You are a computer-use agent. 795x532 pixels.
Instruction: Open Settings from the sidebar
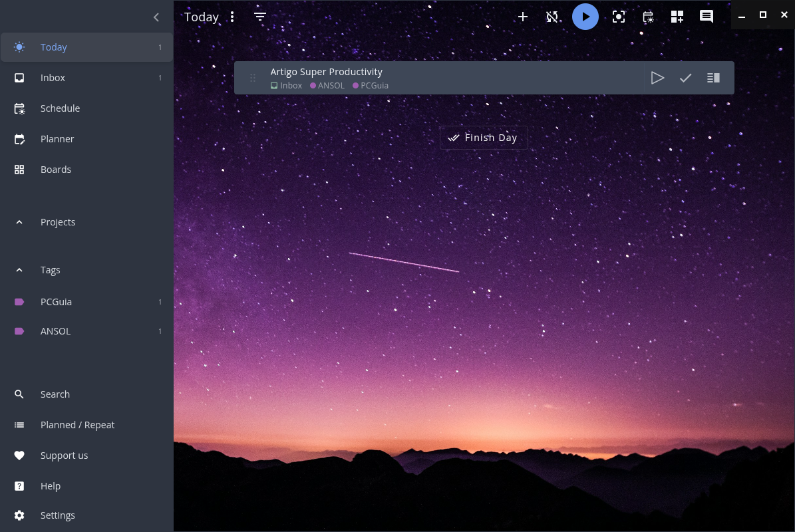pos(57,515)
